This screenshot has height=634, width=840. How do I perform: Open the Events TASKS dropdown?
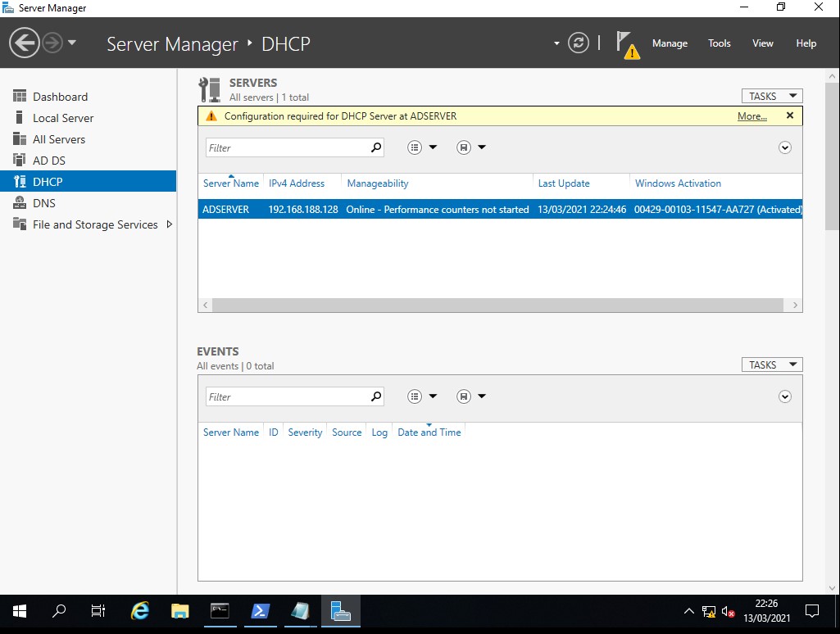[771, 365]
